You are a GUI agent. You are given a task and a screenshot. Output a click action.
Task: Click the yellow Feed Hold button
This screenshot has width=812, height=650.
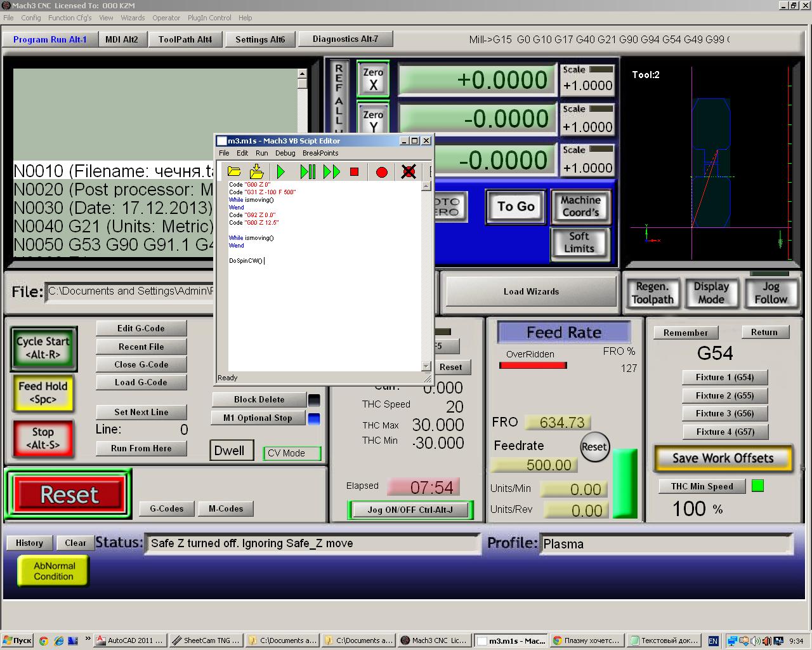[43, 393]
